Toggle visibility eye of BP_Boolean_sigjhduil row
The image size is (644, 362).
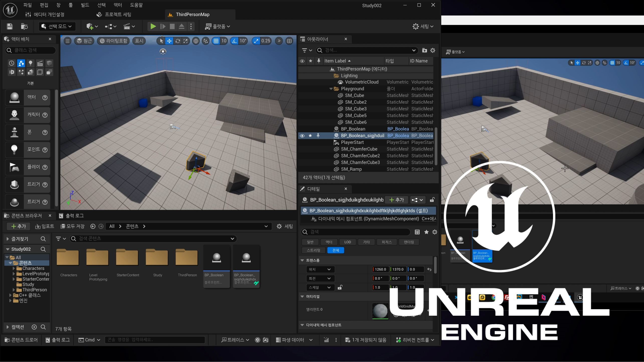[302, 136]
